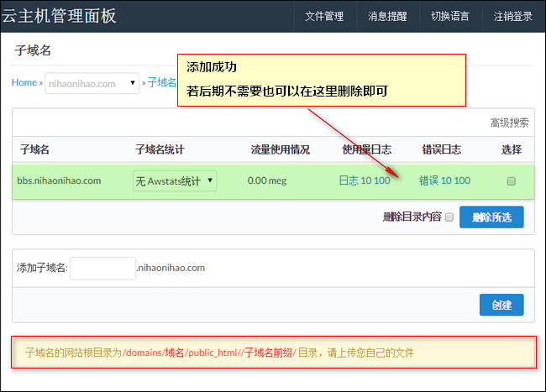
Task: Click the 错误日志 column header
Action: click(442, 149)
